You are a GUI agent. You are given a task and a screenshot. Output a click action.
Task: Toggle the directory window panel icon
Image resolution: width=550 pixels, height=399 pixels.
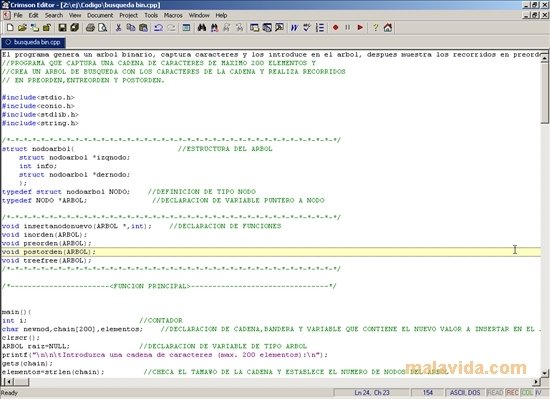(255, 27)
